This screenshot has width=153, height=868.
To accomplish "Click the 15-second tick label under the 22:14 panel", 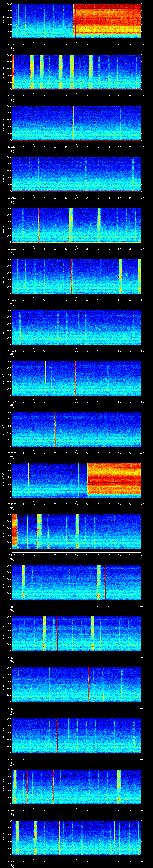I will click(44, 708).
